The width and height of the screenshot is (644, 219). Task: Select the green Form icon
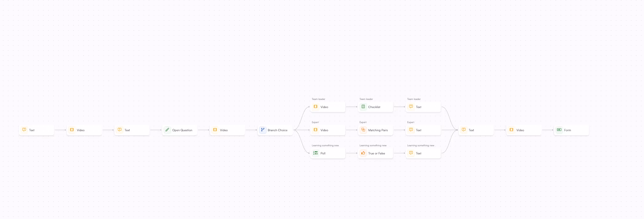559,130
